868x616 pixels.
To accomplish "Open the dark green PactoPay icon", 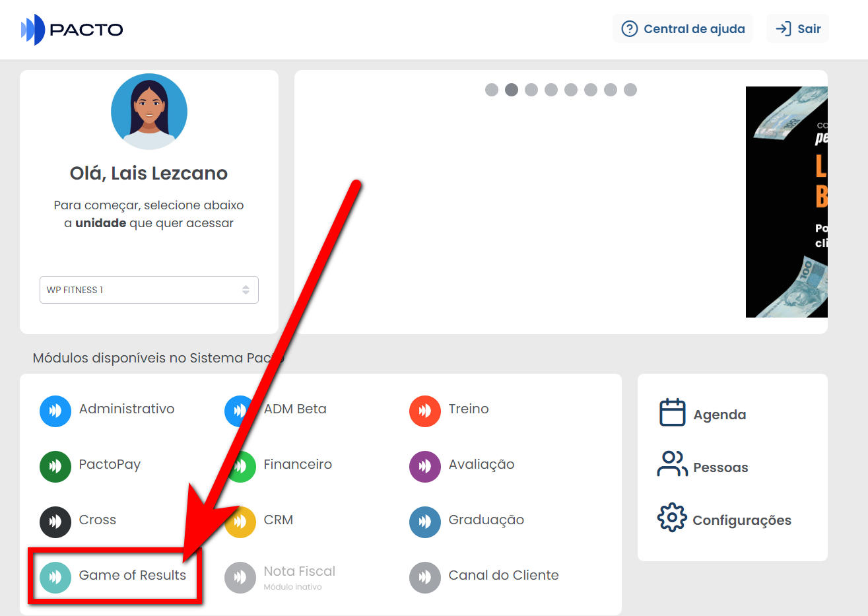I will tap(55, 466).
